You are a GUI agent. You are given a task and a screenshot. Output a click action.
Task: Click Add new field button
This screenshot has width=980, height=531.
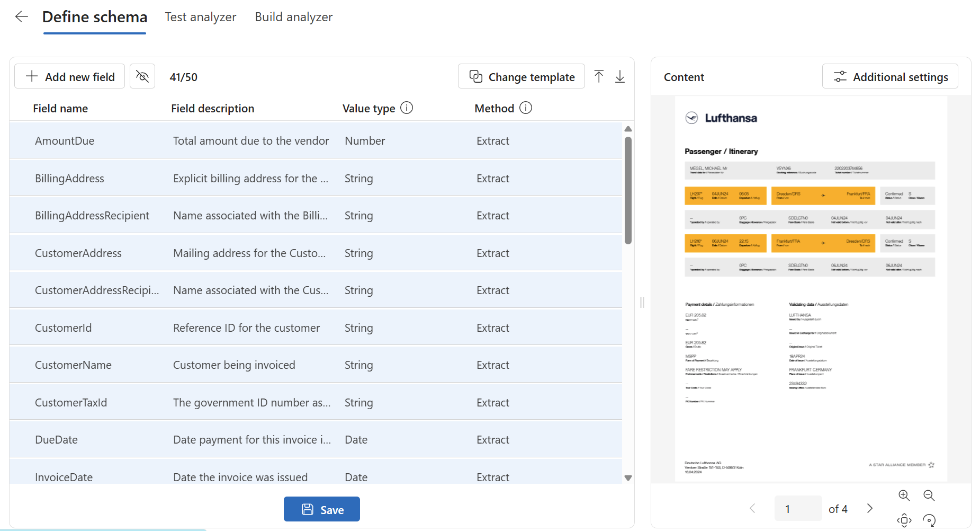click(69, 76)
